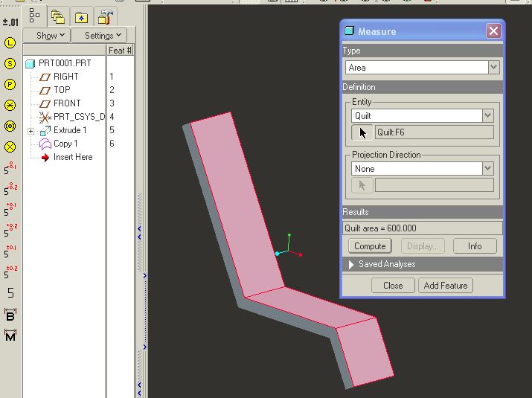532x398 pixels.
Task: Select the TOP datum plane
Action: coord(54,90)
